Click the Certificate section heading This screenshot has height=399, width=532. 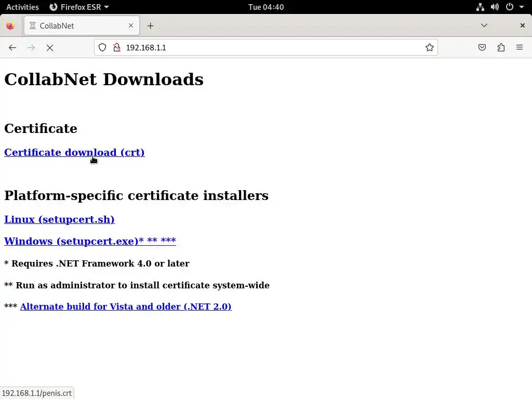(x=41, y=129)
